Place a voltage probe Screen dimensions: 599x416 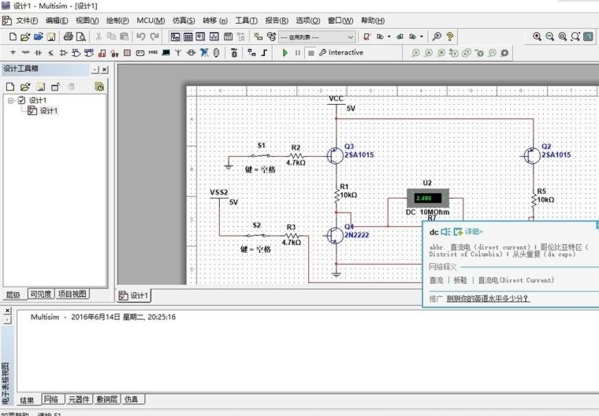(x=416, y=53)
